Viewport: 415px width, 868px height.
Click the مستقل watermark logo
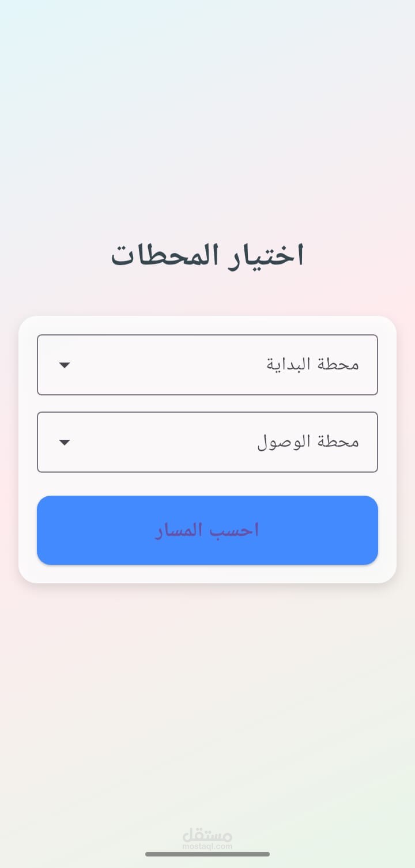point(207,835)
